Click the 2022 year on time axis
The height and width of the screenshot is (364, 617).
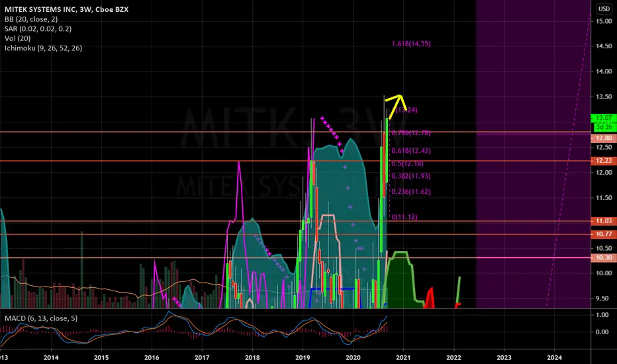pyautogui.click(x=453, y=357)
